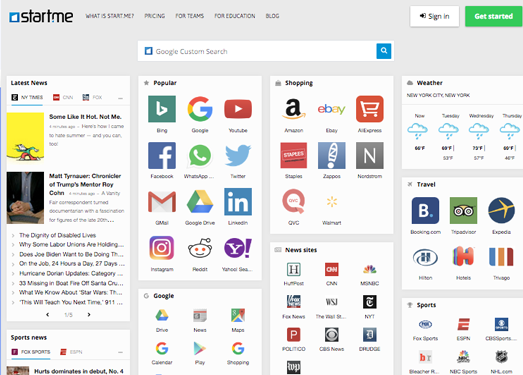This screenshot has width=523, height=375.
Task: Open the Pricing menu link
Action: pos(155,16)
